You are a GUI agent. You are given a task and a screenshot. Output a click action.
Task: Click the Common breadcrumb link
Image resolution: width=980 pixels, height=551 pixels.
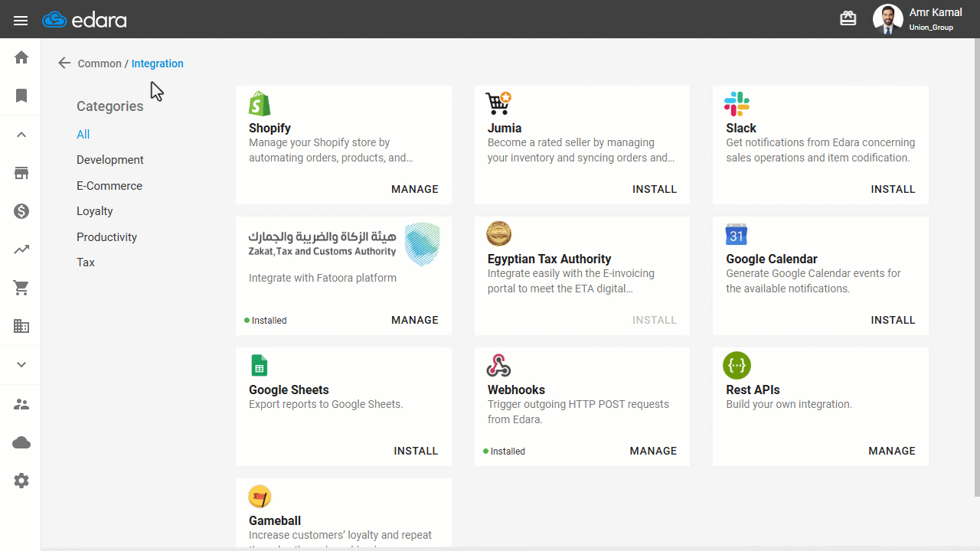pos(100,64)
